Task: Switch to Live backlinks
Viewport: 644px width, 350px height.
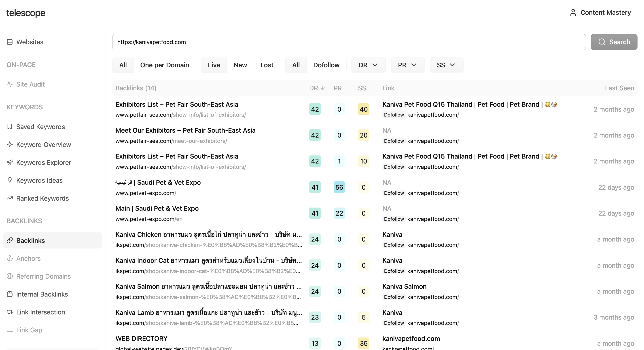Action: tap(214, 65)
